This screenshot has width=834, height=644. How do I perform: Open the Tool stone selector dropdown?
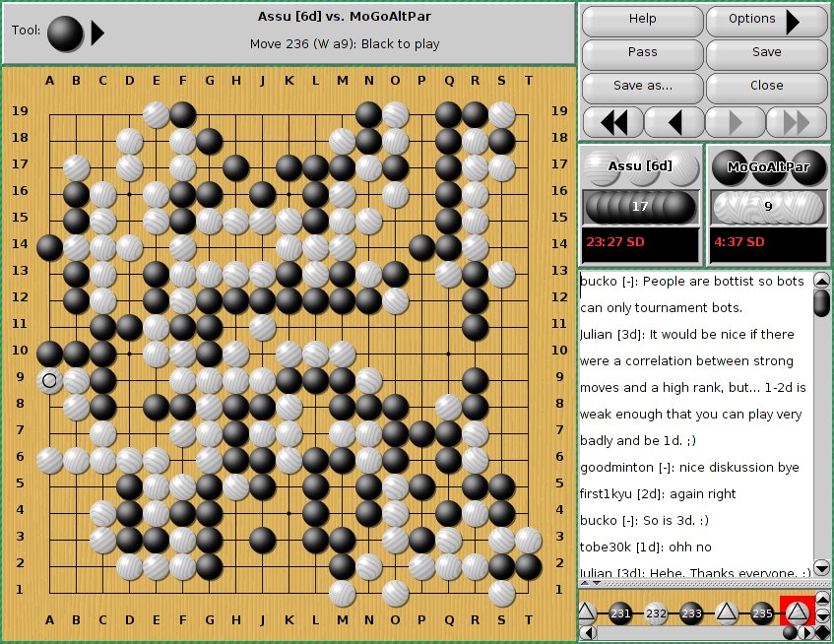[x=96, y=32]
